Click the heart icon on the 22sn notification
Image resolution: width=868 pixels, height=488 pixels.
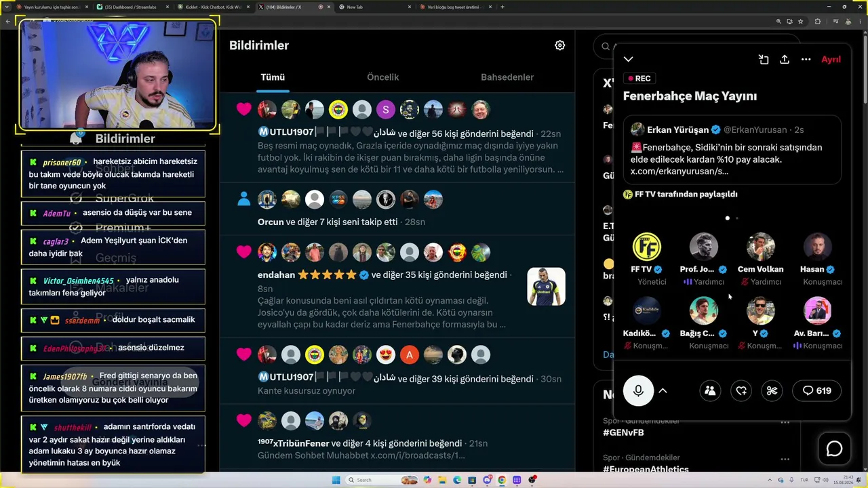243,109
